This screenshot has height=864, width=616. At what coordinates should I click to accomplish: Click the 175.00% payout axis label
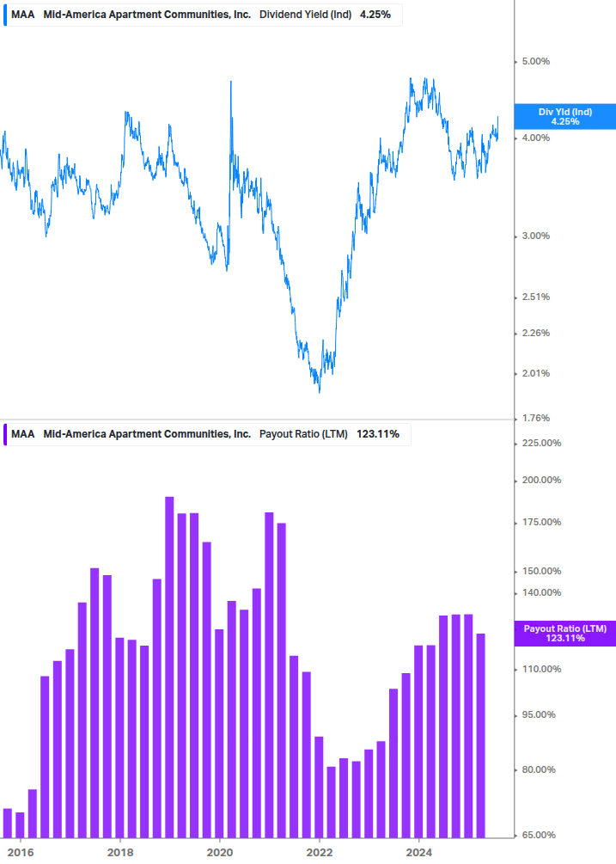click(541, 523)
